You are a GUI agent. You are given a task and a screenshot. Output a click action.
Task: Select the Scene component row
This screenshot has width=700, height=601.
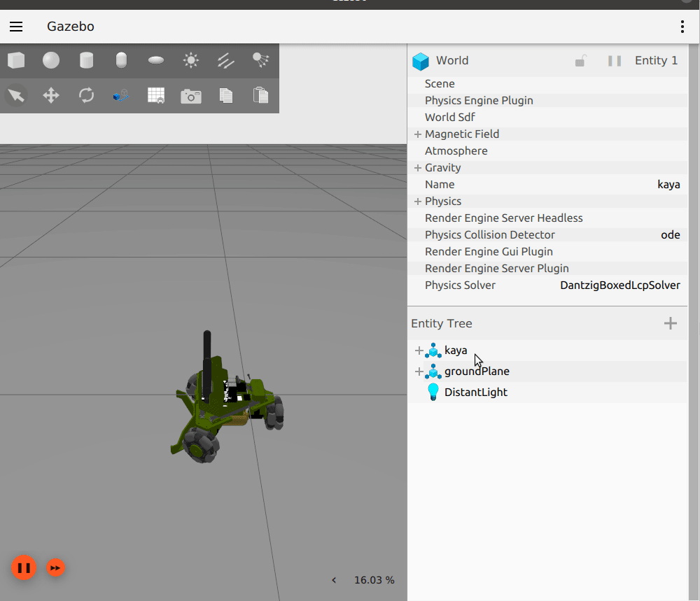click(547, 84)
